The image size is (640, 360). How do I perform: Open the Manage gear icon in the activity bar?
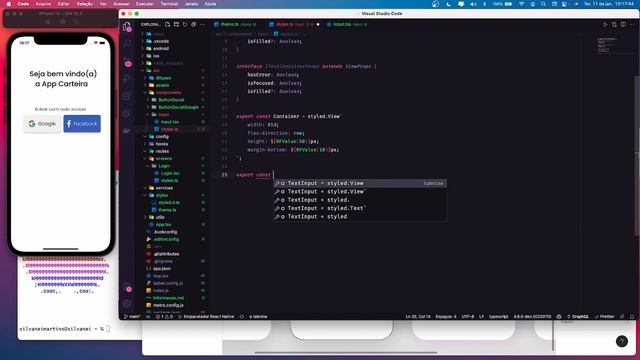click(127, 304)
